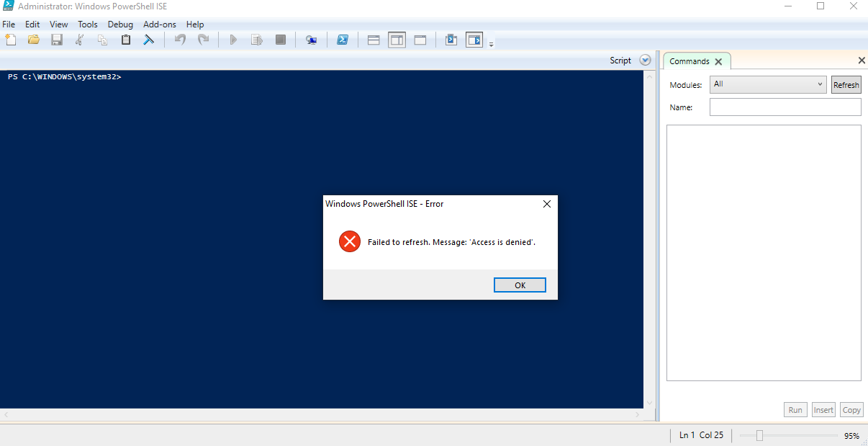868x446 pixels.
Task: Run the script with the play icon
Action: pyautogui.click(x=233, y=40)
